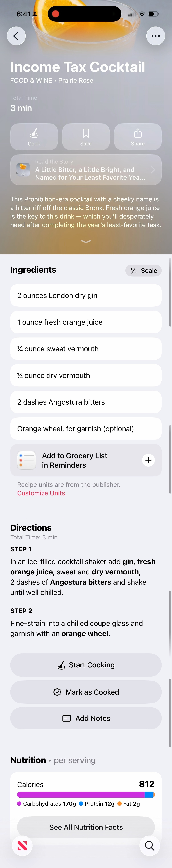Screen dimensions: 172x868
Task: Tap the calories nutrition progress bar
Action: point(86,794)
